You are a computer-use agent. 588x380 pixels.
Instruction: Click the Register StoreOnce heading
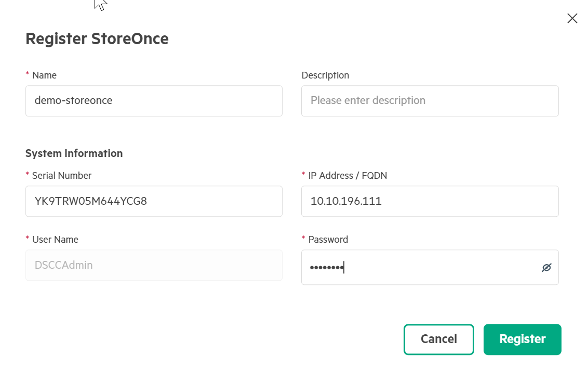(97, 38)
